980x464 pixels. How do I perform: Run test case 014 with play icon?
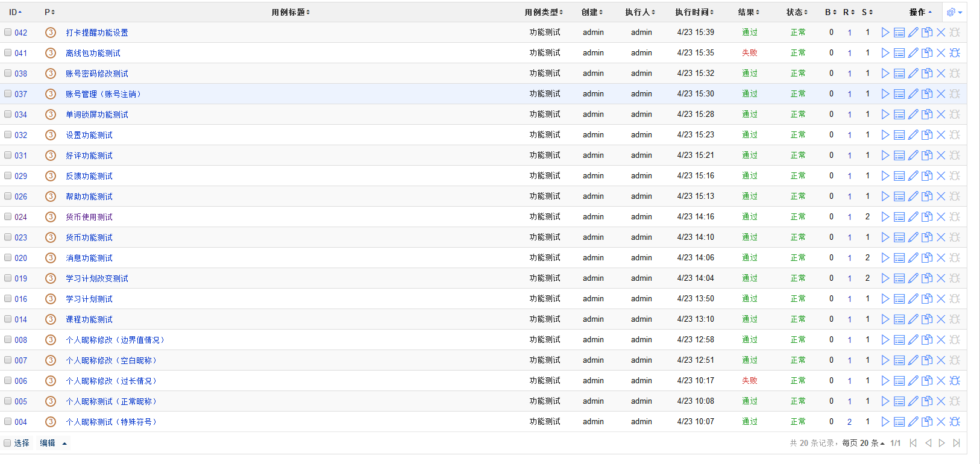[x=885, y=319]
